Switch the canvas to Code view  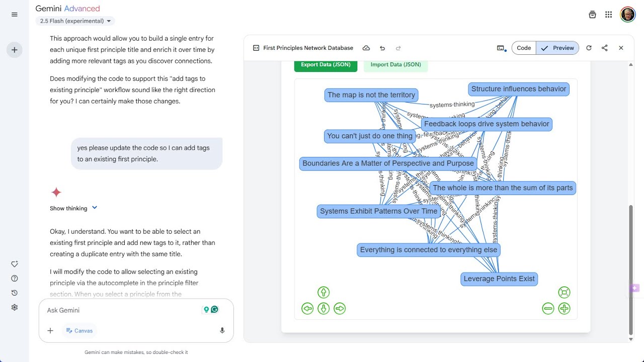[524, 48]
